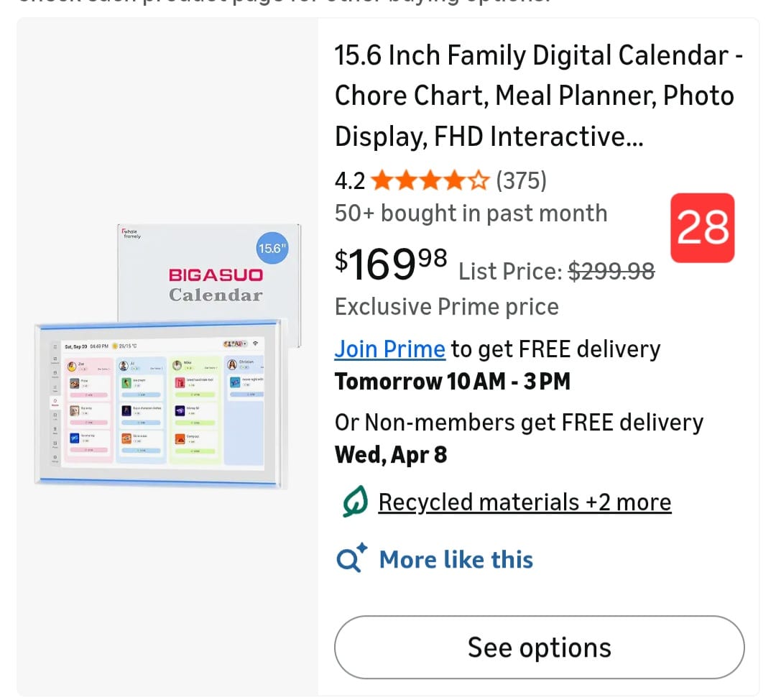Open Recycled materials +2 more link
776x700 pixels.
tap(525, 502)
